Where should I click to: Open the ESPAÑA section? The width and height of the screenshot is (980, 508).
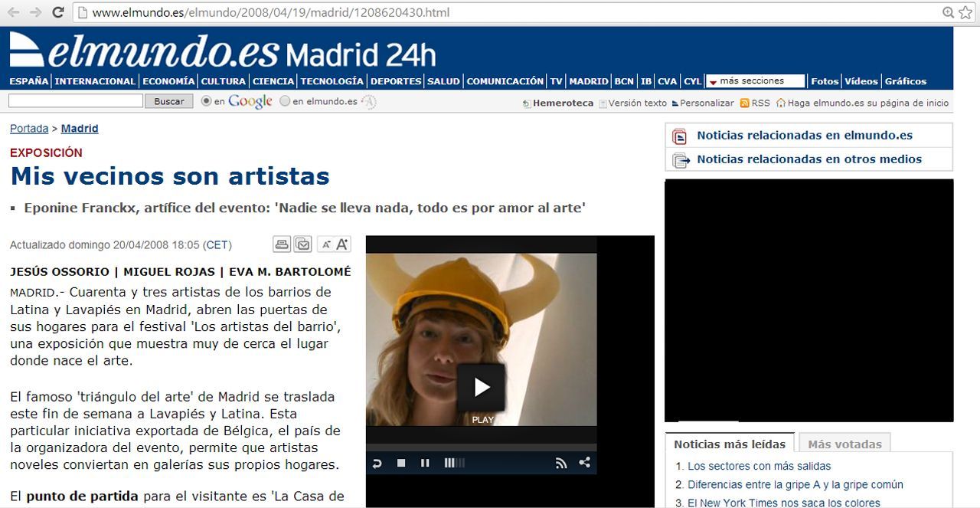(29, 81)
